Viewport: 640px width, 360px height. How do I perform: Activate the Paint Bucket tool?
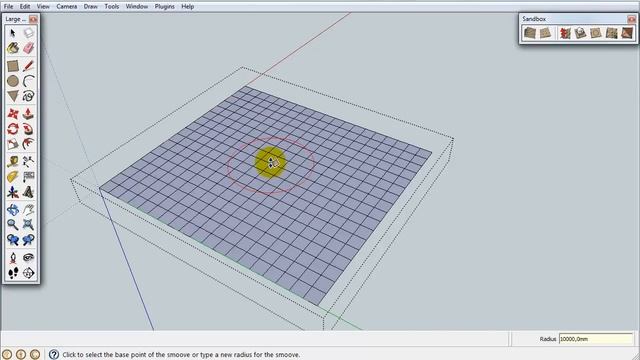[13, 48]
